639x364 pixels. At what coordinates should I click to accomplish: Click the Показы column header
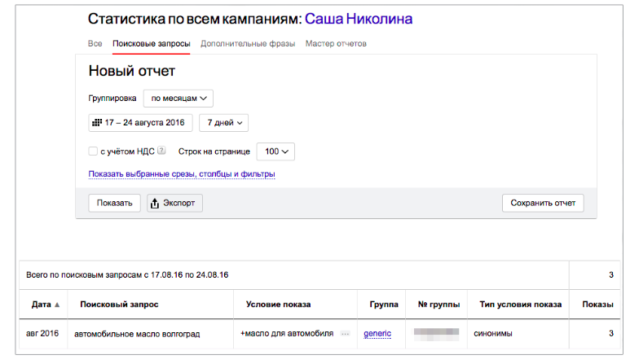click(598, 305)
